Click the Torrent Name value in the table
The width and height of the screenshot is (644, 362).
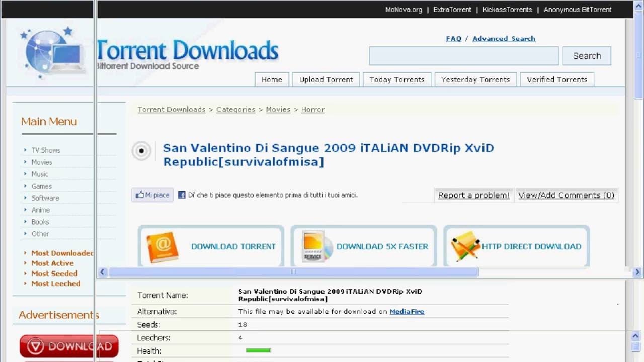330,295
